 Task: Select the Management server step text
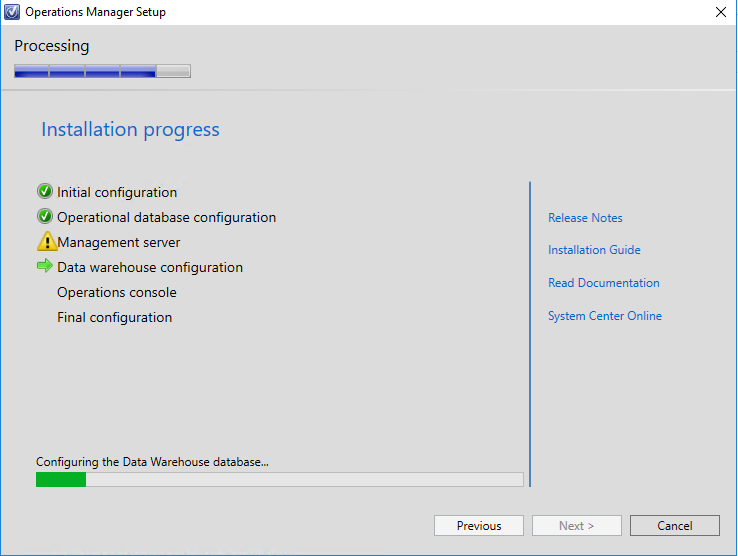(x=119, y=242)
